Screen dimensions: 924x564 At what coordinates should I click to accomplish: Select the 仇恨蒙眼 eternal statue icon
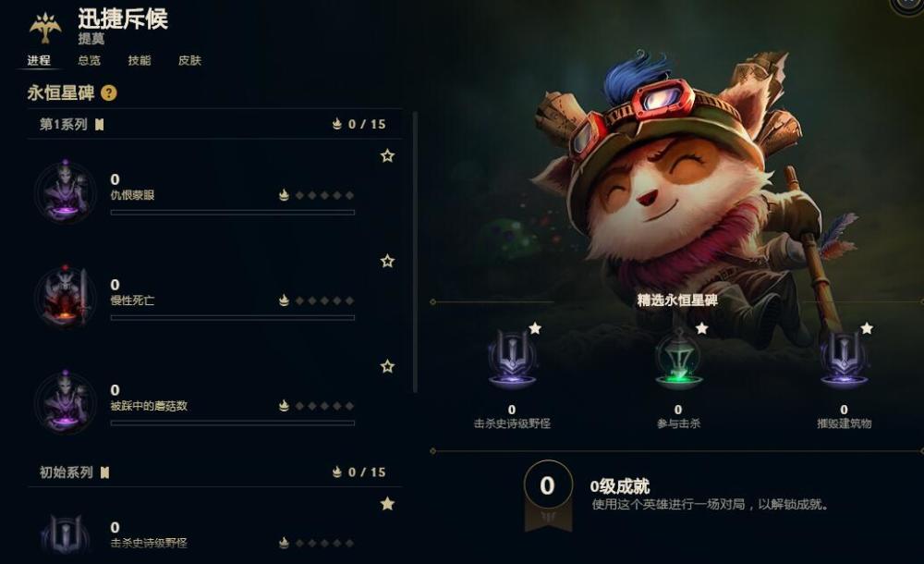pos(66,191)
